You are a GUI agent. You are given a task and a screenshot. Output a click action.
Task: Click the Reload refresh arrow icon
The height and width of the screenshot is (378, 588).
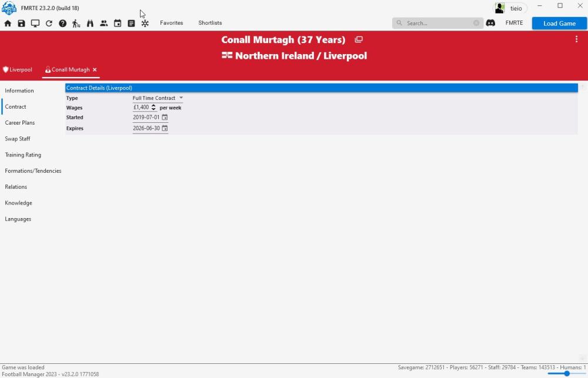[49, 24]
